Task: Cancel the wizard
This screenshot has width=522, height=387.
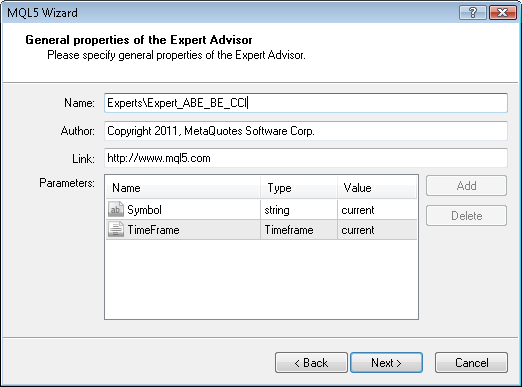Action: 471,362
